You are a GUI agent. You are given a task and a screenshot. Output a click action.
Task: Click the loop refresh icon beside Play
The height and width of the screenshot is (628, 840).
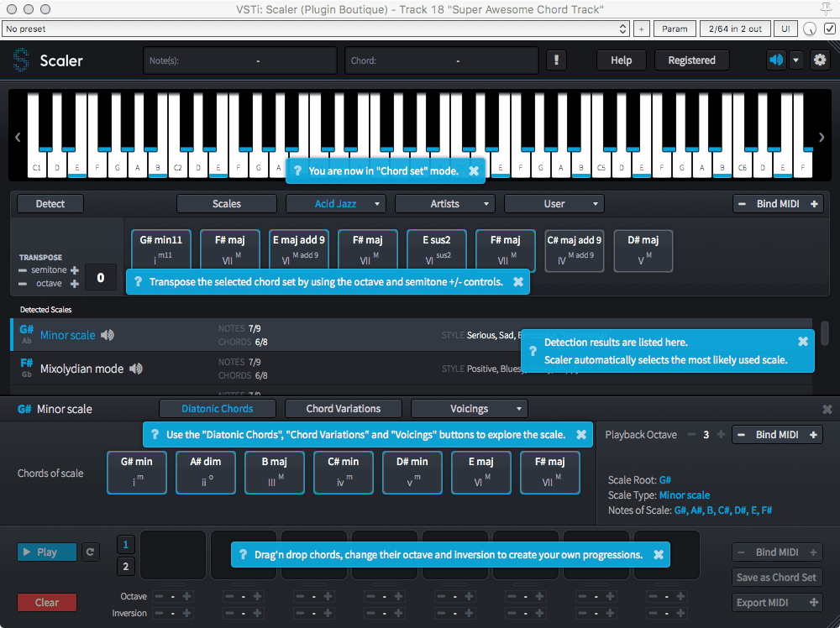pyautogui.click(x=90, y=552)
